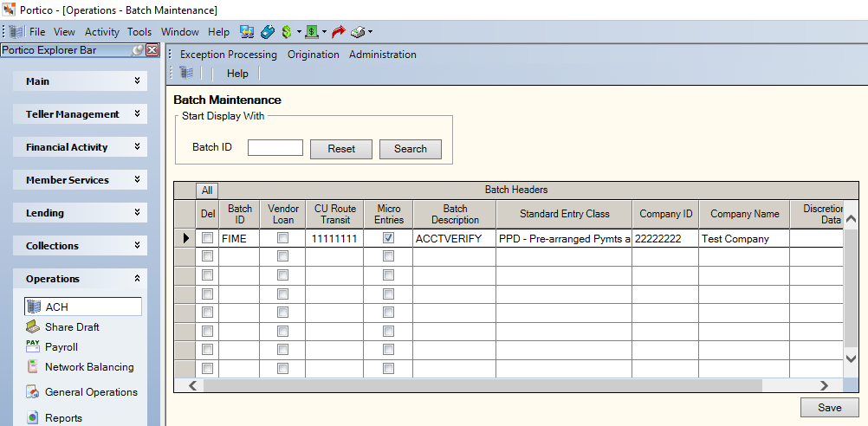
Task: Click the green dollar sign toolbar icon
Action: [286, 32]
